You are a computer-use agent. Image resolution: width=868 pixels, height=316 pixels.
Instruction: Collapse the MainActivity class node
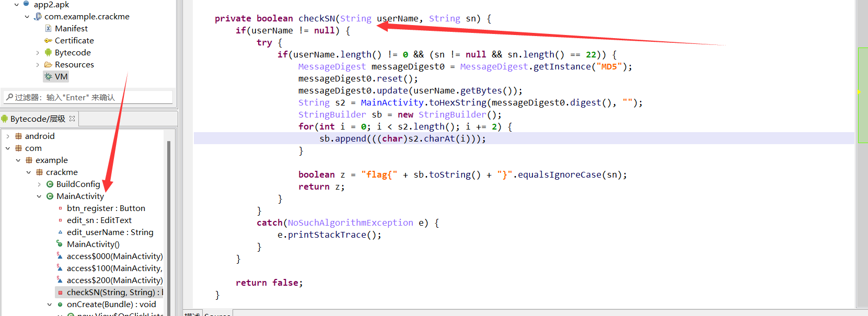(x=39, y=196)
